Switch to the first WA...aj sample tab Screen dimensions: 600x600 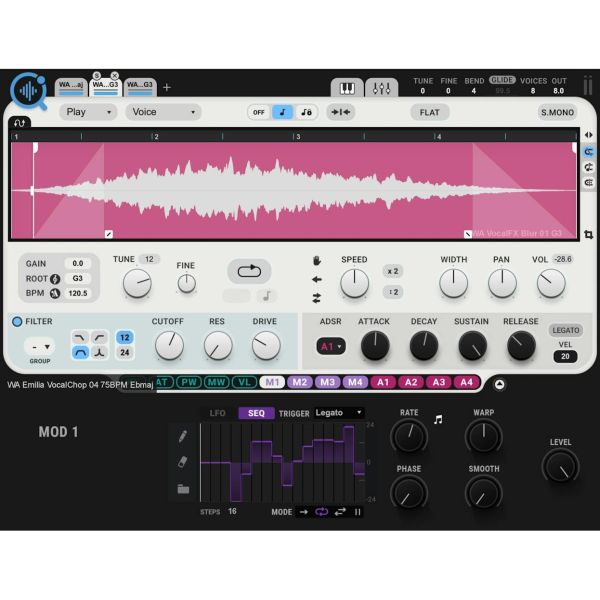click(x=71, y=87)
